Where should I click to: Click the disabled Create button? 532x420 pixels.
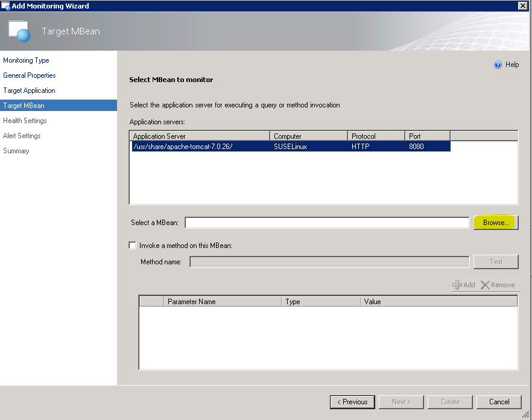pyautogui.click(x=450, y=401)
